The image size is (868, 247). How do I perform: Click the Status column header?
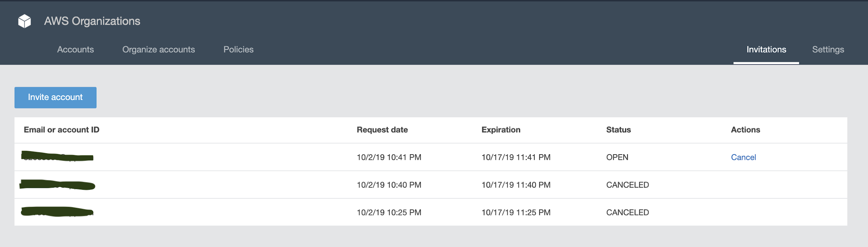point(618,130)
